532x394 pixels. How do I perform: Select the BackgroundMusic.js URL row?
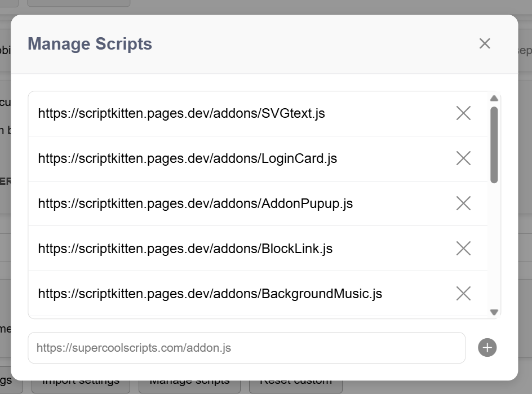(x=210, y=294)
